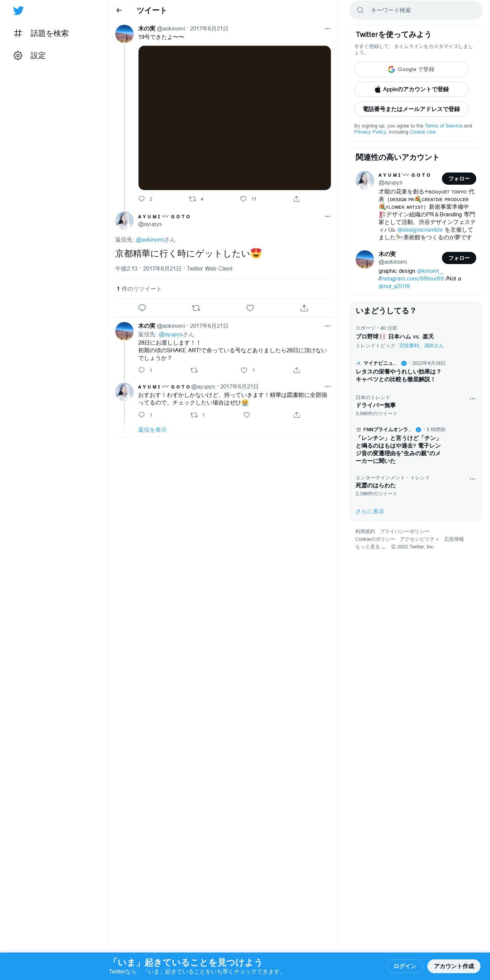
Task: Reply to the 19号できたよ tweet
Action: pyautogui.click(x=142, y=199)
